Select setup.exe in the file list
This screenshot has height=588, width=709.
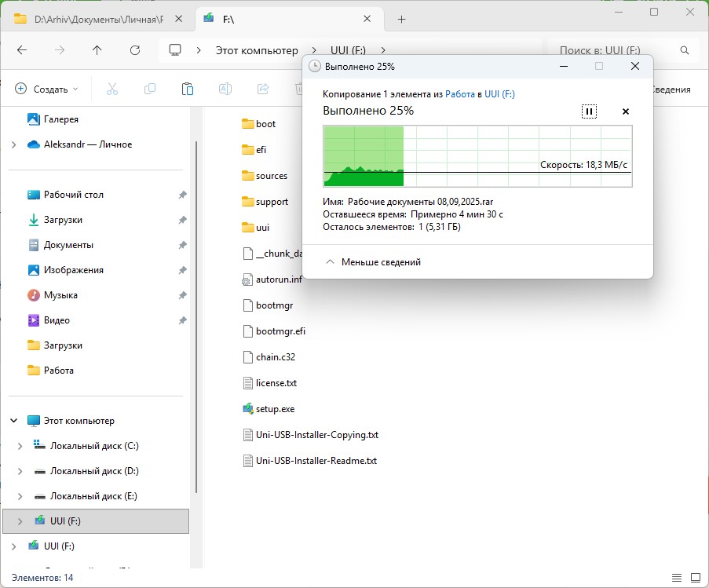click(274, 409)
